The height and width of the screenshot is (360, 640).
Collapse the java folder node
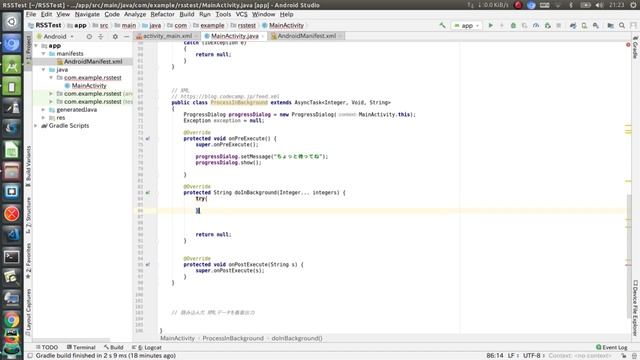tap(43, 70)
